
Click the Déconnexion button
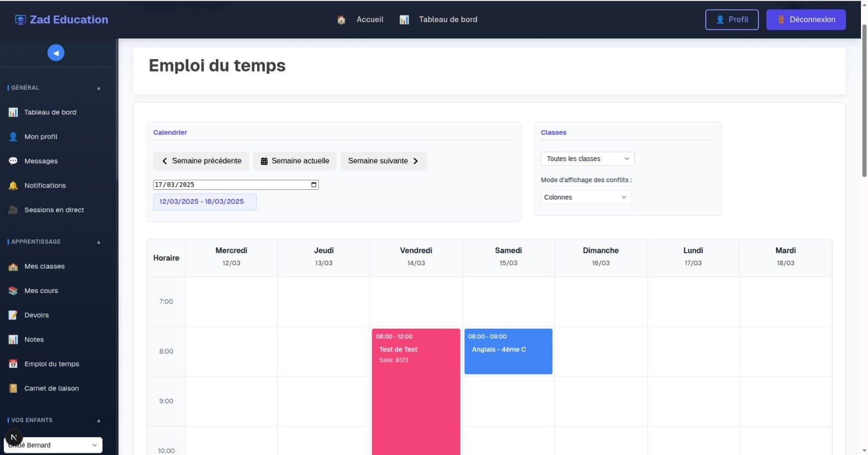pyautogui.click(x=806, y=20)
